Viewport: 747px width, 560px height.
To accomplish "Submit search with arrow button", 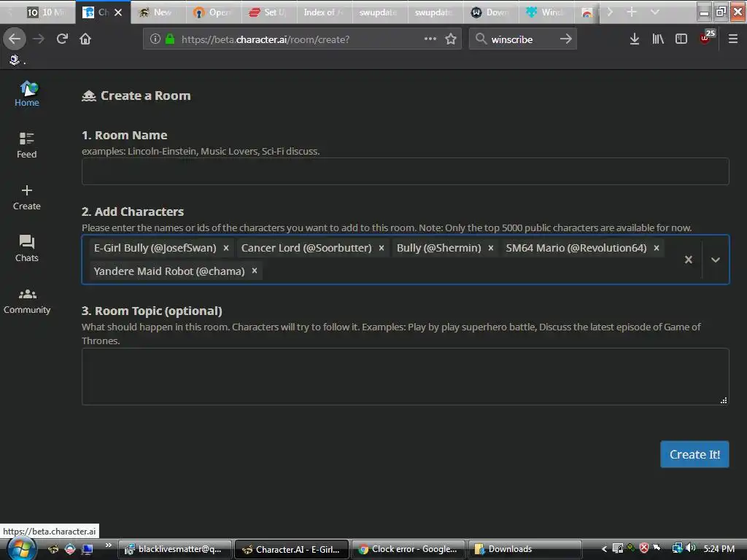I will [x=566, y=39].
